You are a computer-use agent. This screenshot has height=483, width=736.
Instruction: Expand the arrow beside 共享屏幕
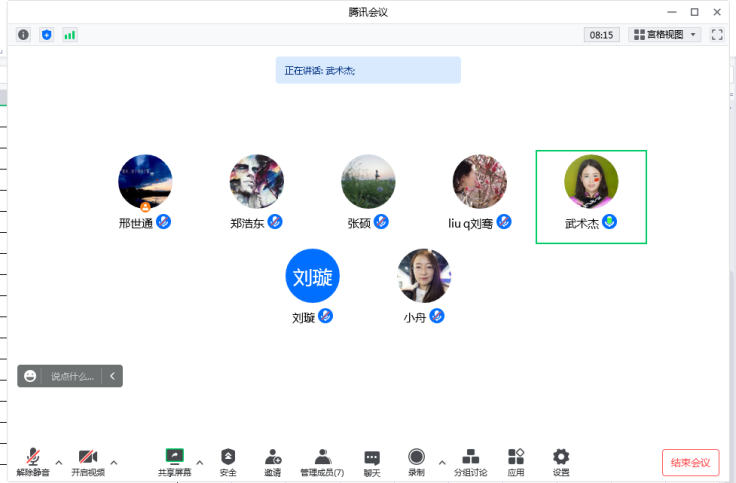(199, 462)
